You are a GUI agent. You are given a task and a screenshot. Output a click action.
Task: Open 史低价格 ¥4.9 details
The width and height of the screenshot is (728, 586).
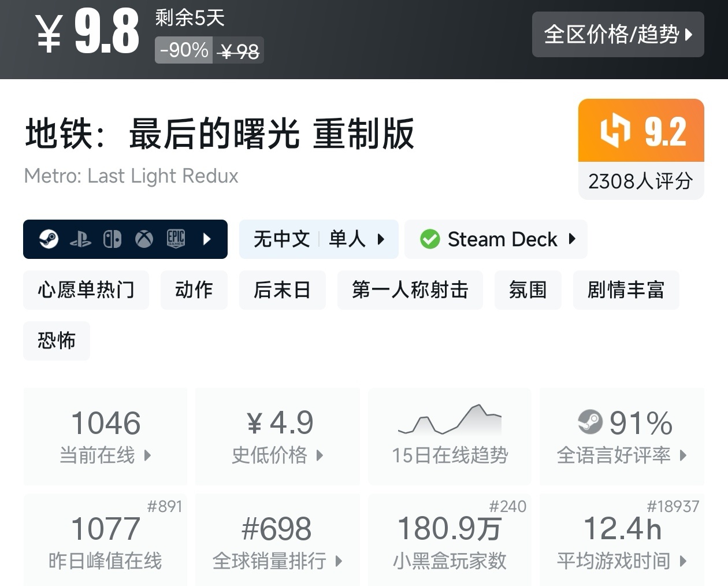(x=278, y=436)
